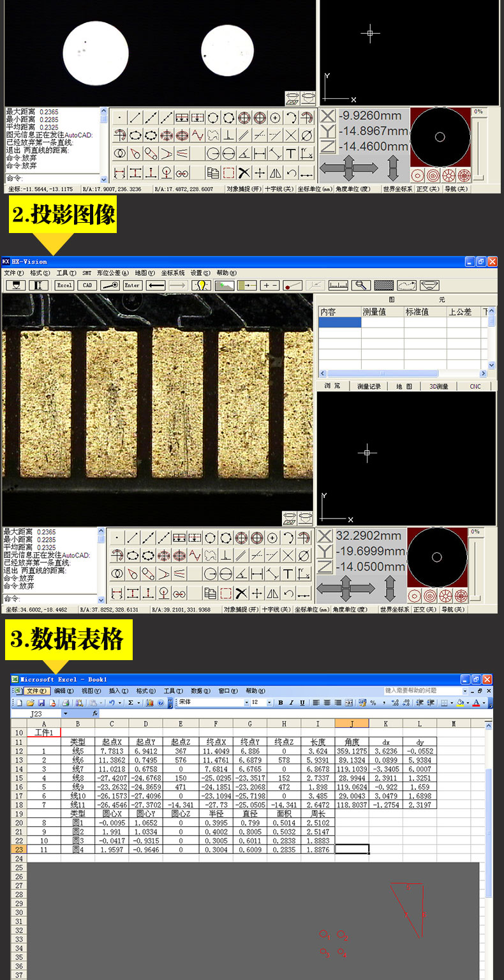Toggle Bold formatting in Excel toolbar
This screenshot has height=980, width=504.
pos(281,702)
